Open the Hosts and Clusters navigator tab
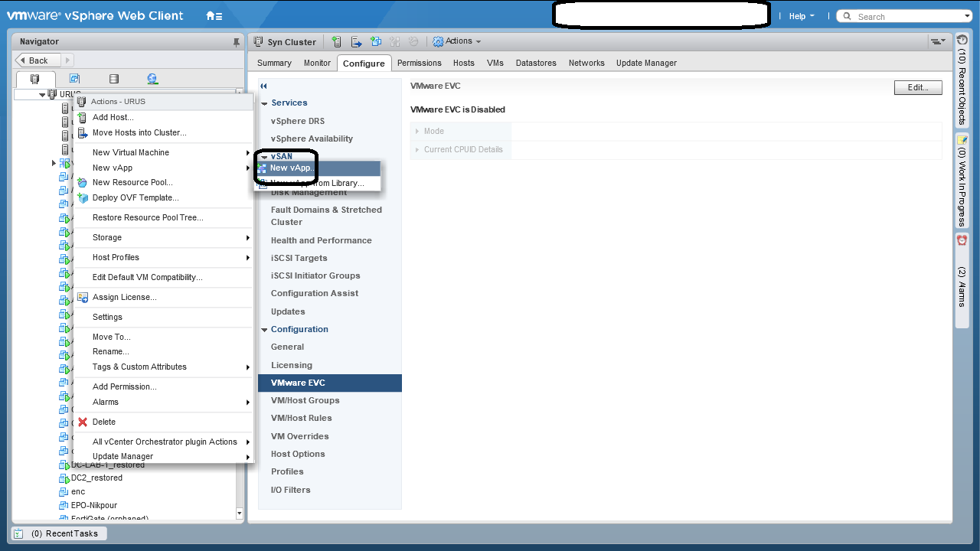This screenshot has height=551, width=980. tap(35, 79)
